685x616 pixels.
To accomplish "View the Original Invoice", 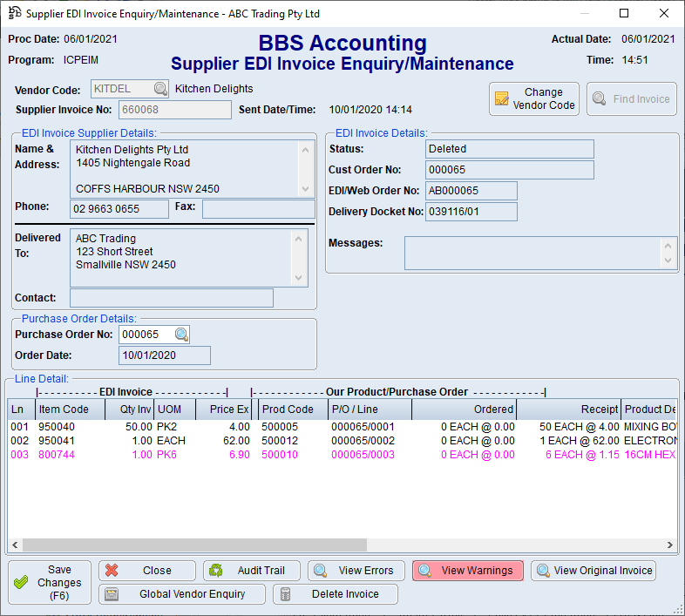I will click(593, 571).
